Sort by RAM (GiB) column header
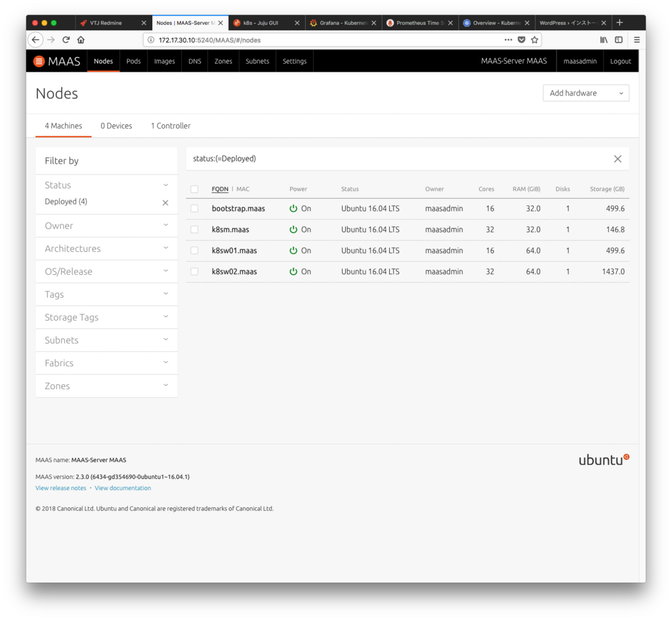This screenshot has width=672, height=620. (526, 189)
